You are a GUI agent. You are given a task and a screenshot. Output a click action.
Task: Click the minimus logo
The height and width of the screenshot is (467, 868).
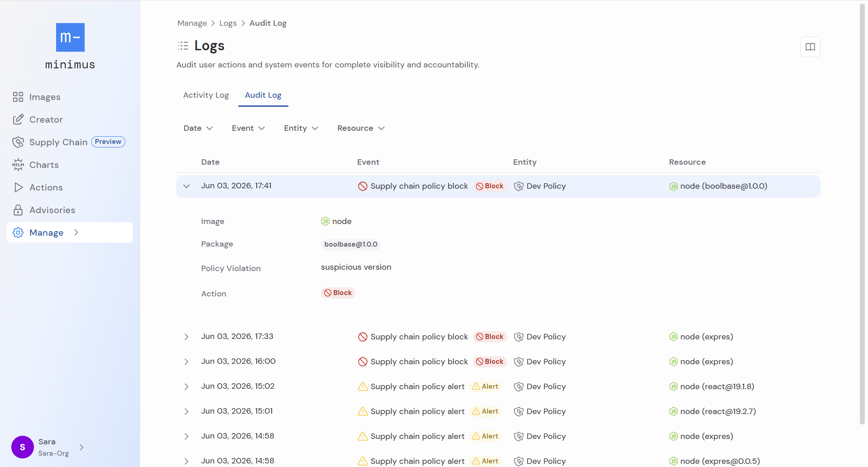tap(70, 46)
